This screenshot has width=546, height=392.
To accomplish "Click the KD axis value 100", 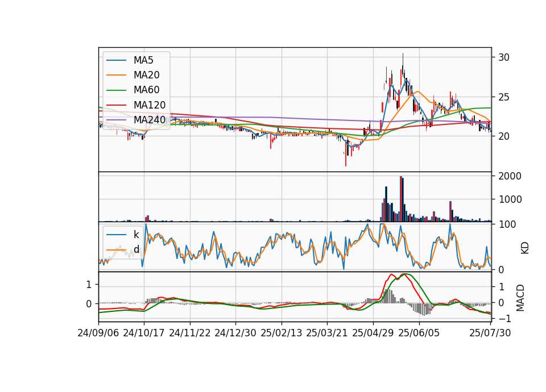I will [507, 224].
